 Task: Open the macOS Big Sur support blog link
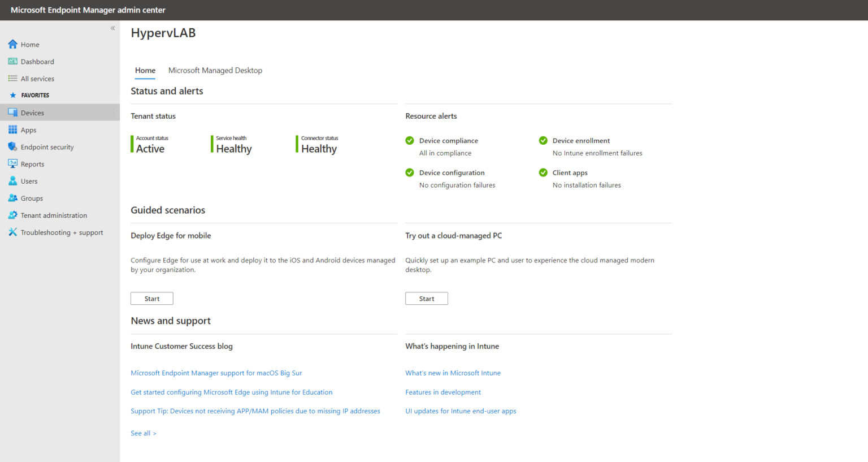(x=216, y=373)
